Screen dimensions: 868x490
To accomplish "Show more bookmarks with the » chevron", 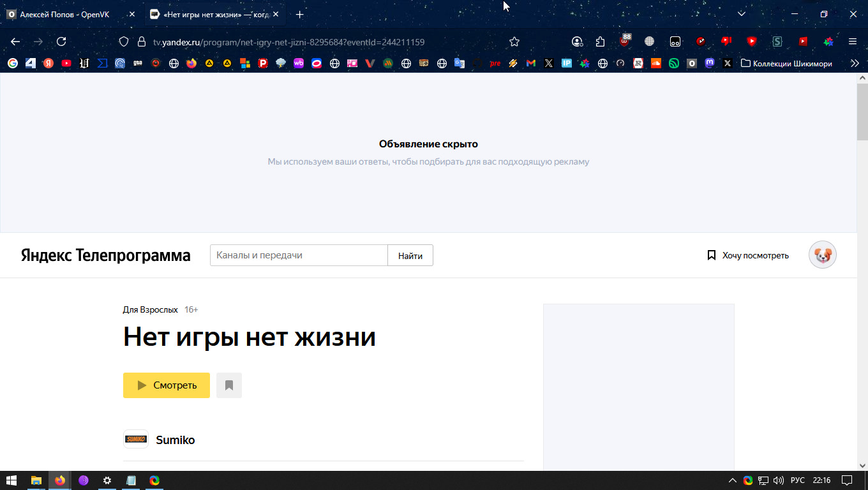I will pos(855,63).
